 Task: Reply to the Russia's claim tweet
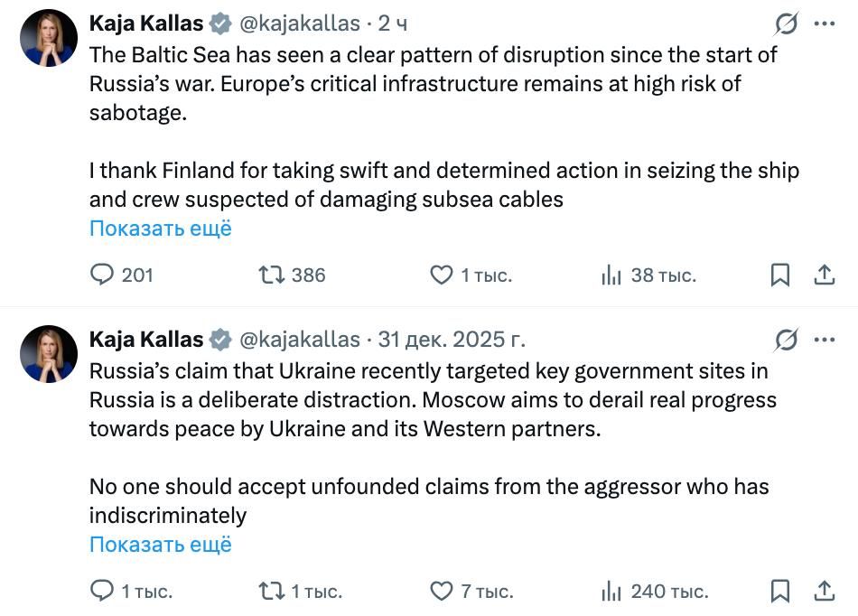pos(104,592)
